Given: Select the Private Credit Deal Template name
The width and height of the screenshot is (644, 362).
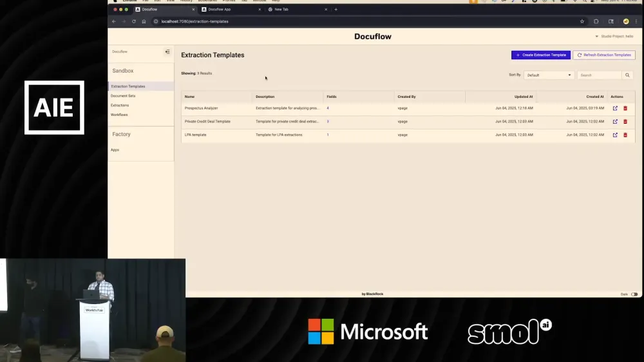Looking at the screenshot, I should pos(207,122).
